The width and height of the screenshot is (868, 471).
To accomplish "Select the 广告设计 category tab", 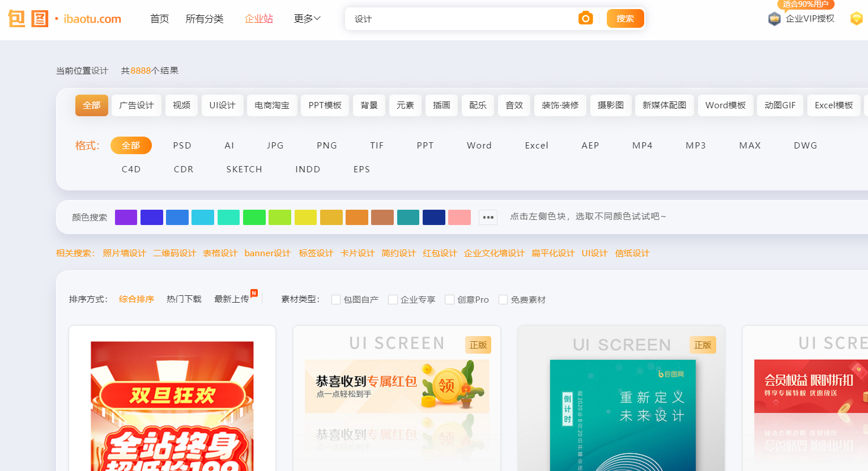I will pos(137,105).
